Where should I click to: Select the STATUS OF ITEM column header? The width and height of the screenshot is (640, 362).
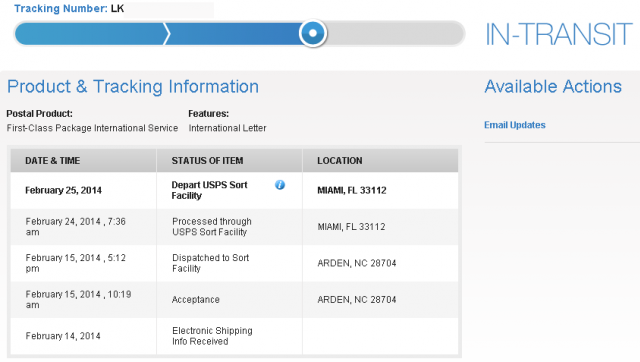tap(207, 160)
